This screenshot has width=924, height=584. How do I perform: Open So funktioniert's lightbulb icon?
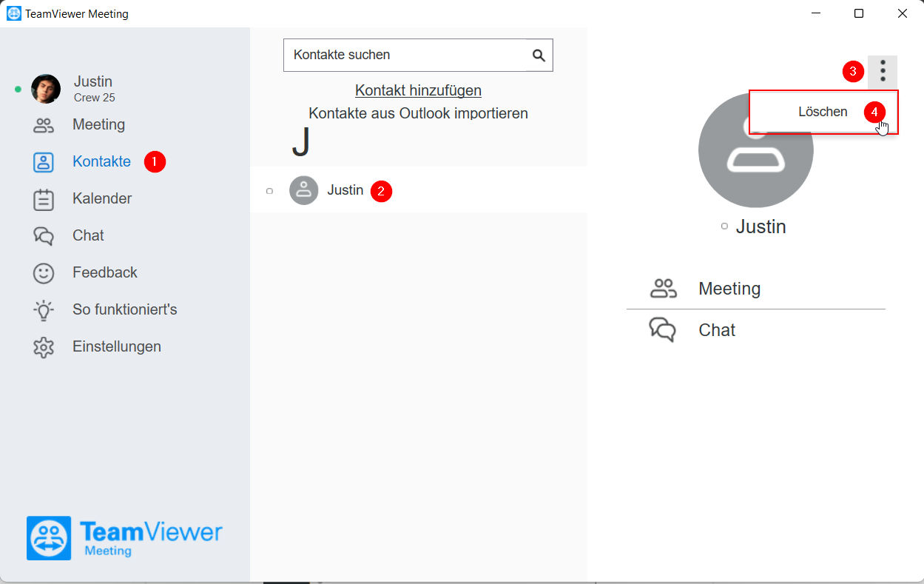(44, 310)
